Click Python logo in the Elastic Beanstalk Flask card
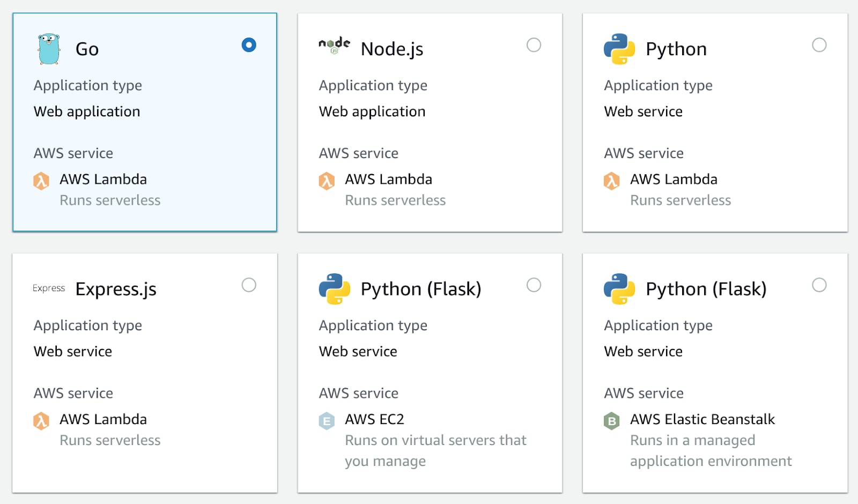 click(619, 289)
